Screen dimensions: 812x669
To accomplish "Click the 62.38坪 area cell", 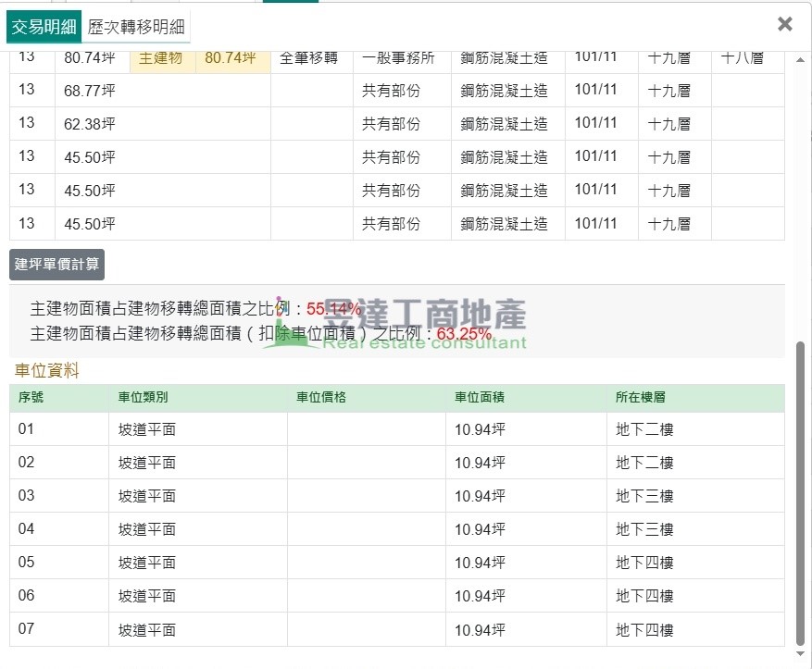I will pos(90,124).
